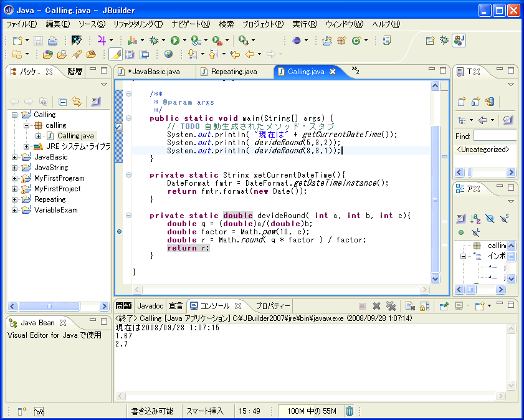The width and height of the screenshot is (524, 420).
Task: Click the Find input field
Action: (494, 136)
